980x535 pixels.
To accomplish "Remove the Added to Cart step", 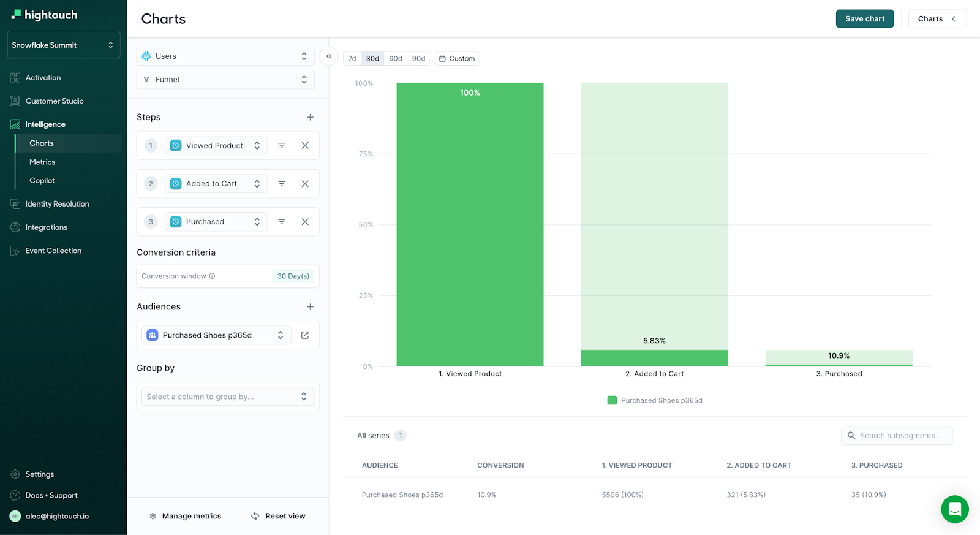I will point(305,184).
